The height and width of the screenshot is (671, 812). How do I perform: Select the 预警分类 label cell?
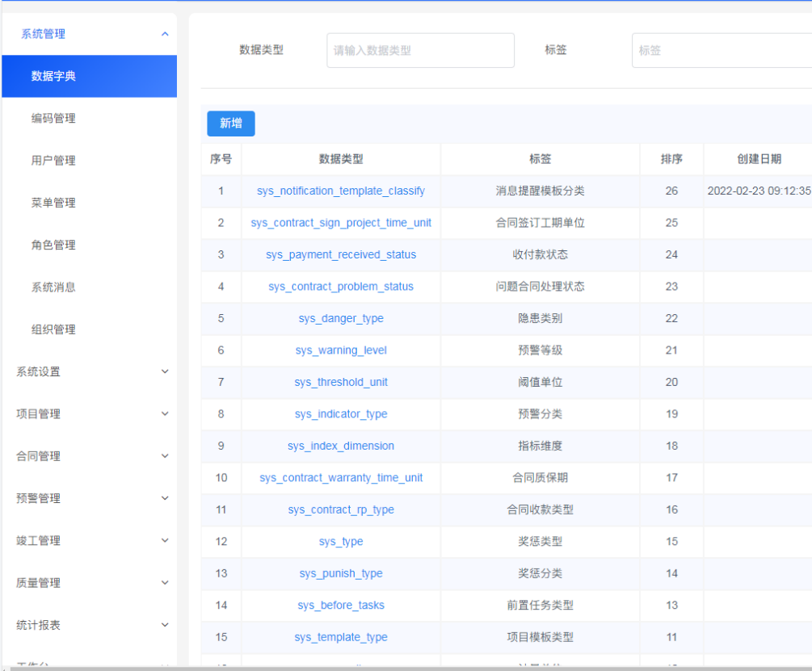[x=541, y=414]
